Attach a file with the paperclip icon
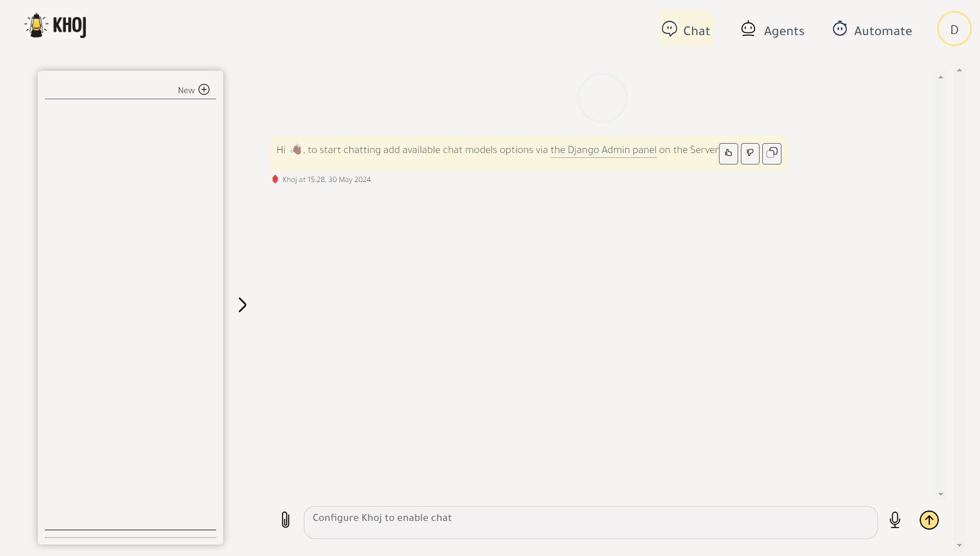 click(285, 520)
